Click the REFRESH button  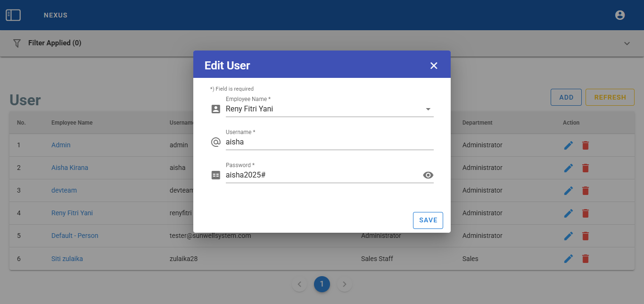(610, 97)
